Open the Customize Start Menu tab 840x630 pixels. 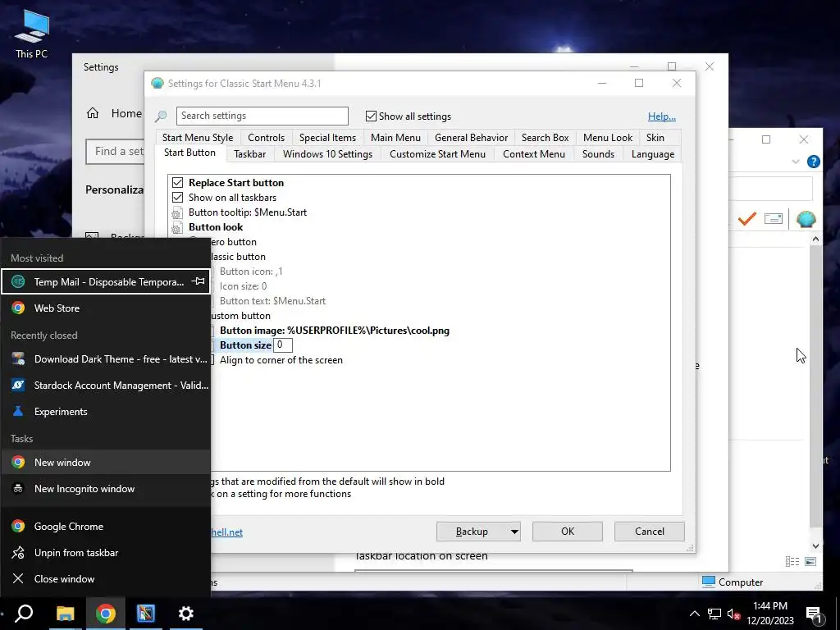click(438, 154)
